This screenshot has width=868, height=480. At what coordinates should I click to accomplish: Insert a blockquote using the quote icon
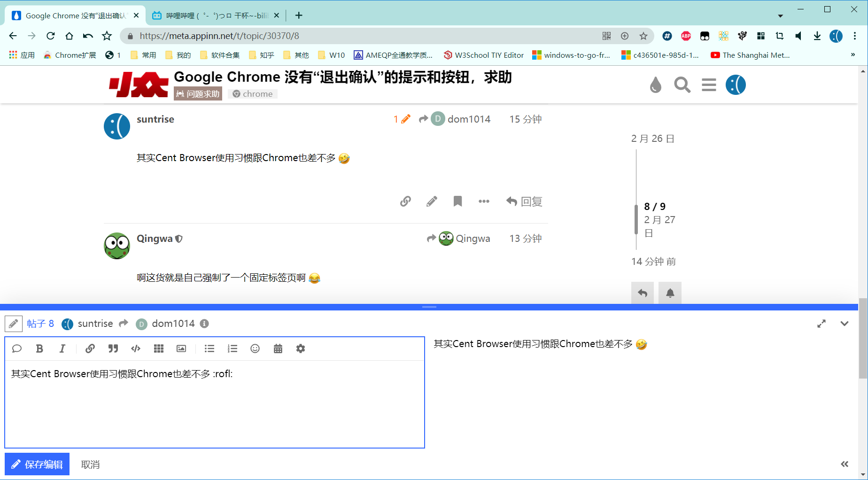point(113,348)
